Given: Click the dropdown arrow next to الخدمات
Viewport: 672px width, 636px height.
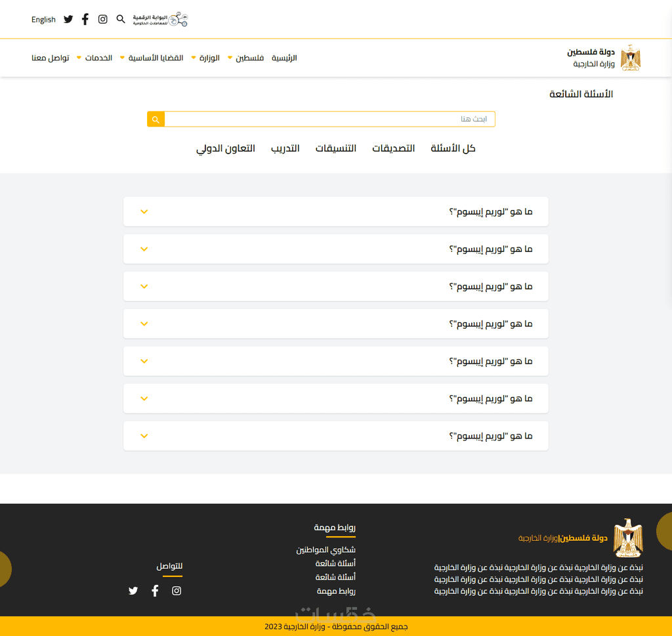Looking at the screenshot, I should coord(79,58).
